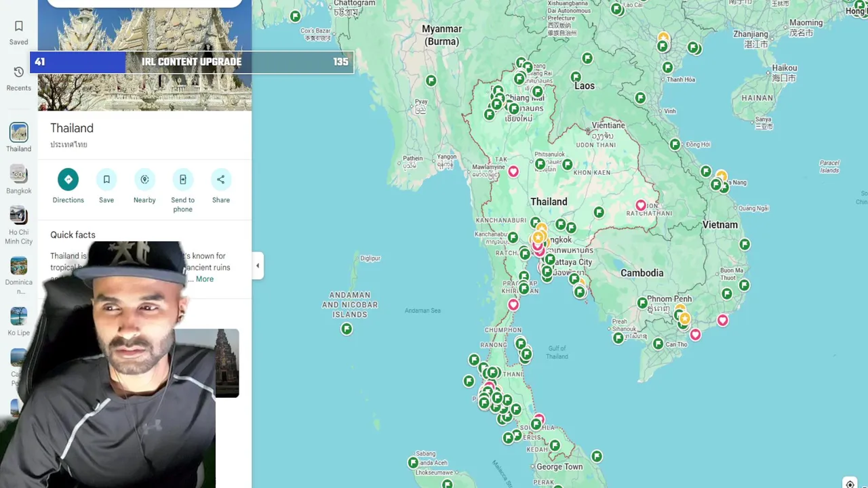Open Ho Chi Minh City recent item
This screenshot has width=868, height=488.
click(18, 226)
